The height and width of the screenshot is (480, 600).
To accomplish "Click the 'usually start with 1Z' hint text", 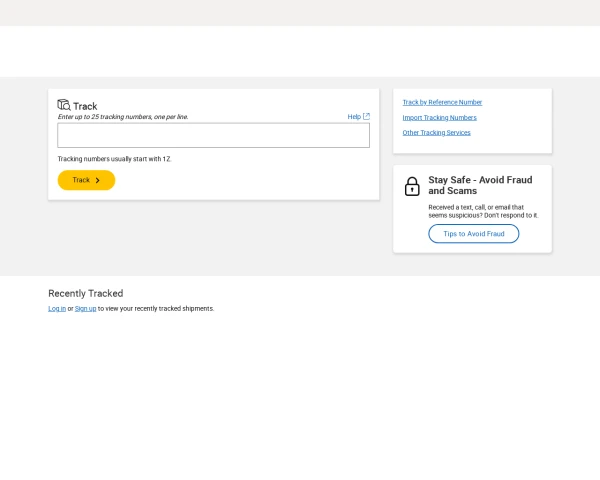I will [x=115, y=159].
